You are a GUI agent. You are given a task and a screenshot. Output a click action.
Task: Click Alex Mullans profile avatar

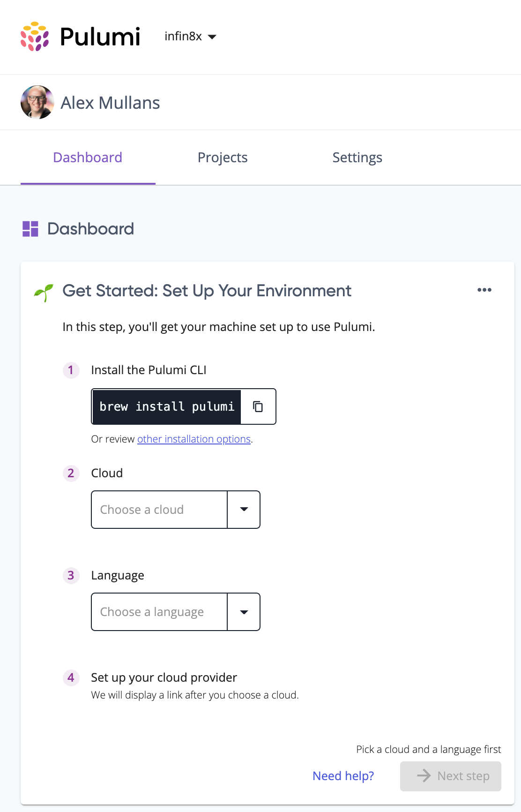[x=37, y=102]
